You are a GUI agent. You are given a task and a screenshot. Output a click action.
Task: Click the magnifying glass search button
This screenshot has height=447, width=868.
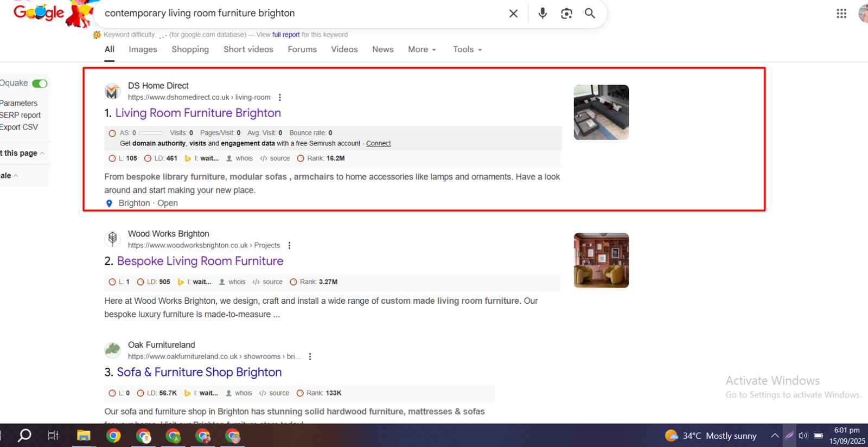(x=590, y=14)
